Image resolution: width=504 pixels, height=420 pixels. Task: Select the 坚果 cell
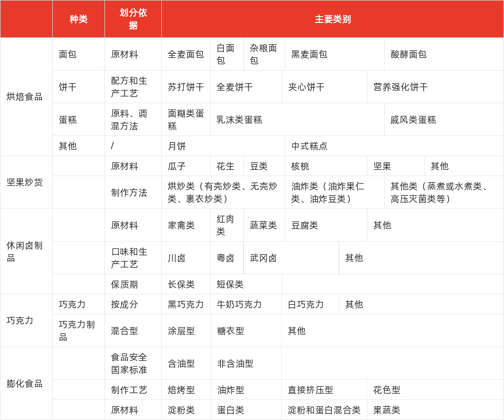[x=396, y=166]
